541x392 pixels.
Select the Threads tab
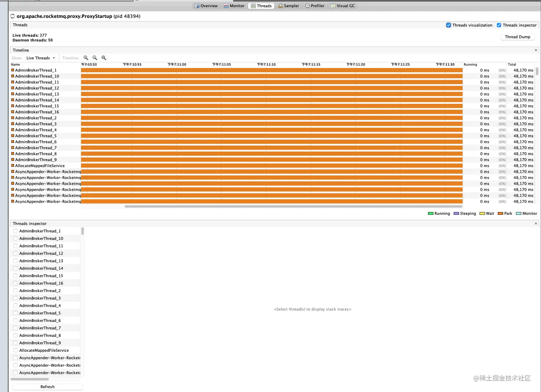pyautogui.click(x=261, y=6)
